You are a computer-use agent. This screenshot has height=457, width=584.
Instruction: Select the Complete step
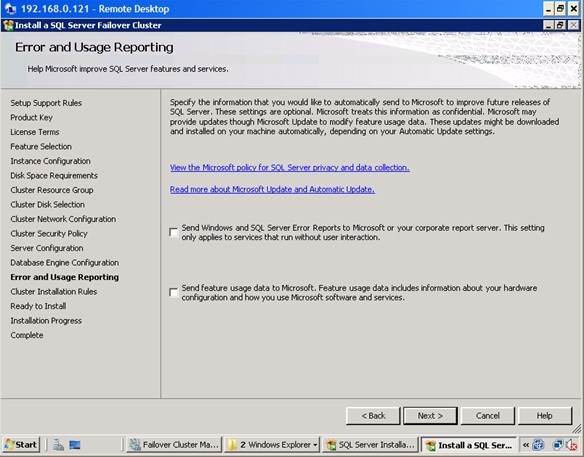pyautogui.click(x=26, y=335)
